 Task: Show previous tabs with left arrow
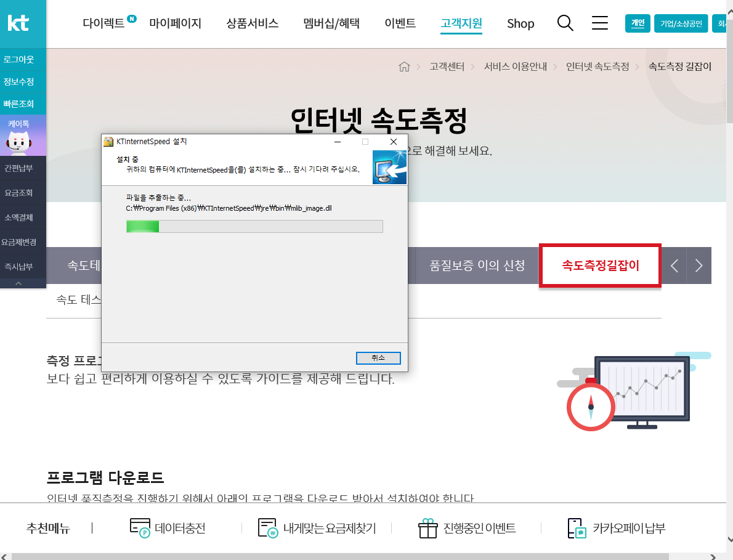click(674, 266)
